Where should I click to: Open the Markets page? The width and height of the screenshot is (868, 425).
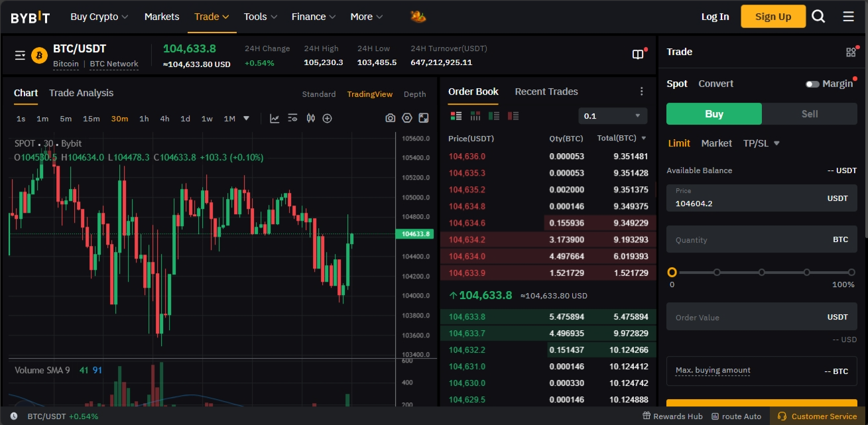click(162, 17)
